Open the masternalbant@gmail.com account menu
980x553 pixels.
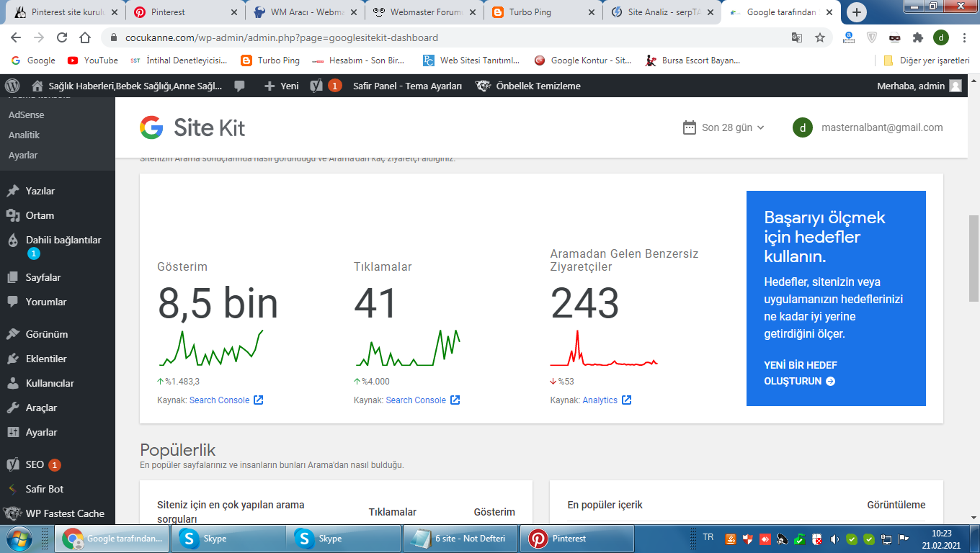868,127
